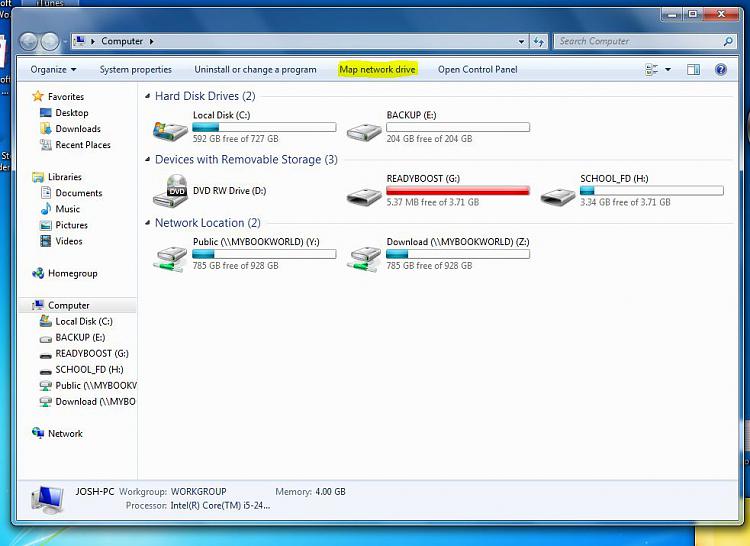
Task: Open the Music library
Action: click(x=67, y=209)
